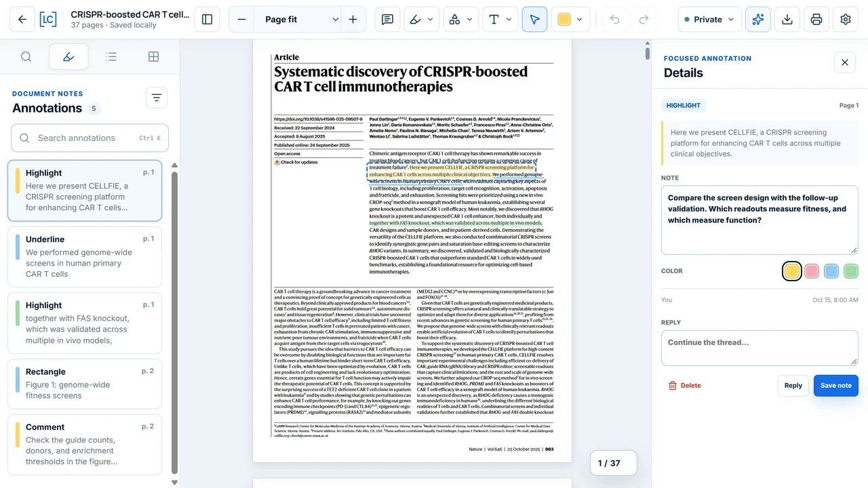
Task: Select the Comment annotation about guide counts
Action: point(85,445)
